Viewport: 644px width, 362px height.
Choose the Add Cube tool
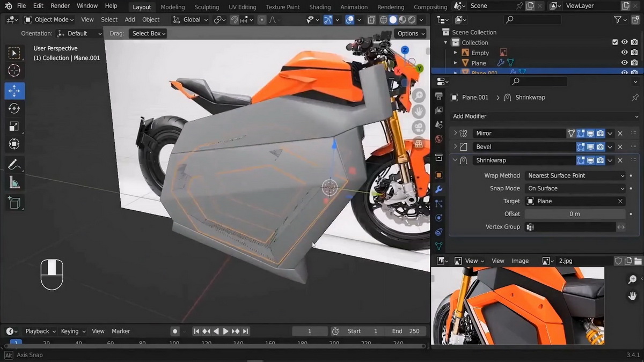click(14, 203)
